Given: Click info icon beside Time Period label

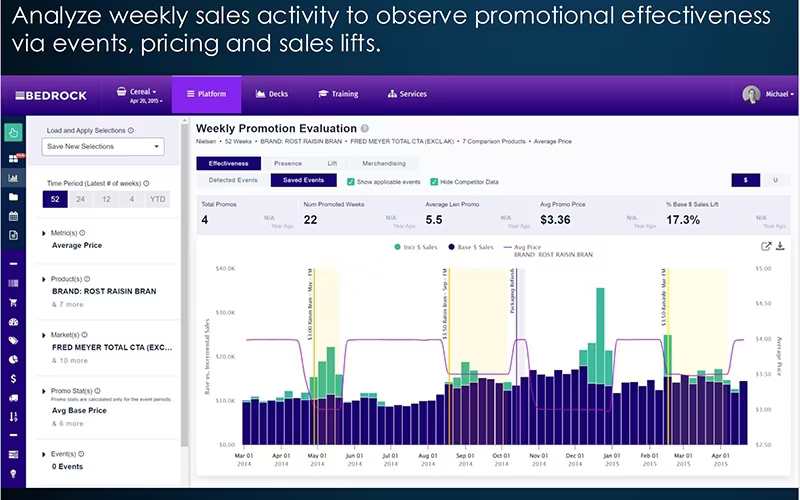Looking at the screenshot, I should click(x=146, y=183).
